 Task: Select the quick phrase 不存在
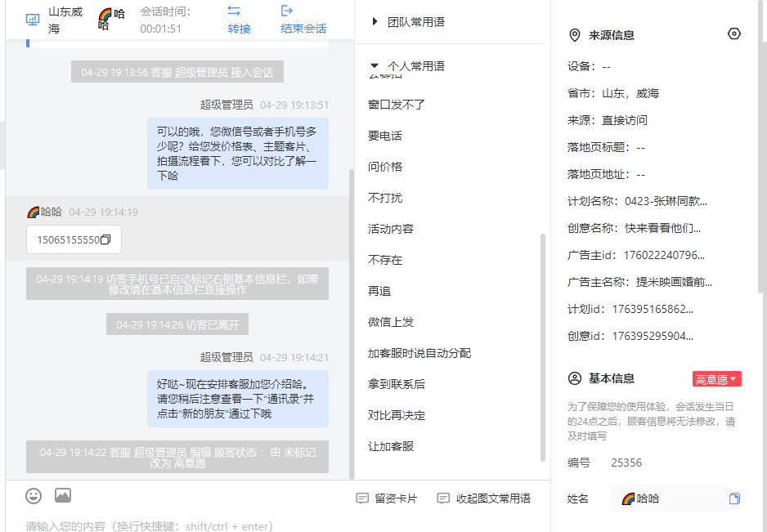coord(385,260)
